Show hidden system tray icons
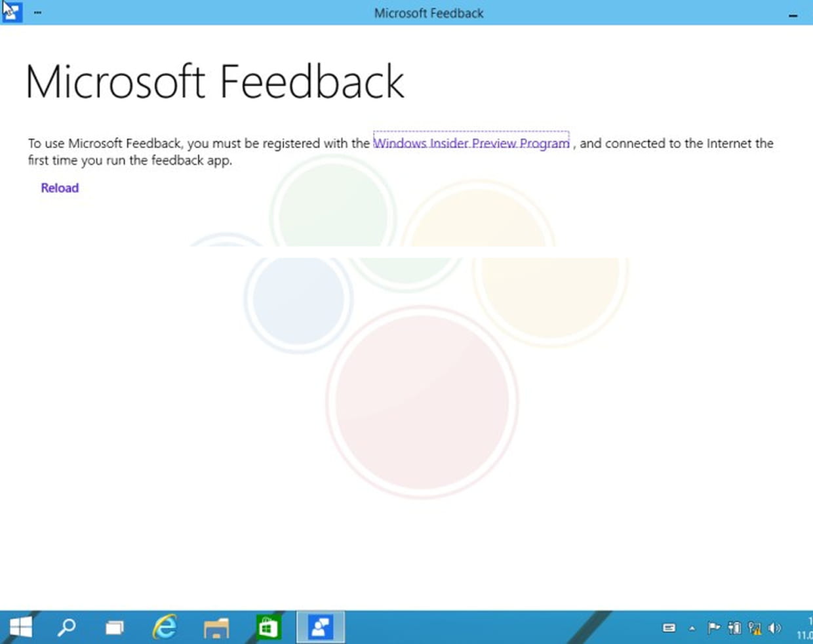 pyautogui.click(x=692, y=628)
